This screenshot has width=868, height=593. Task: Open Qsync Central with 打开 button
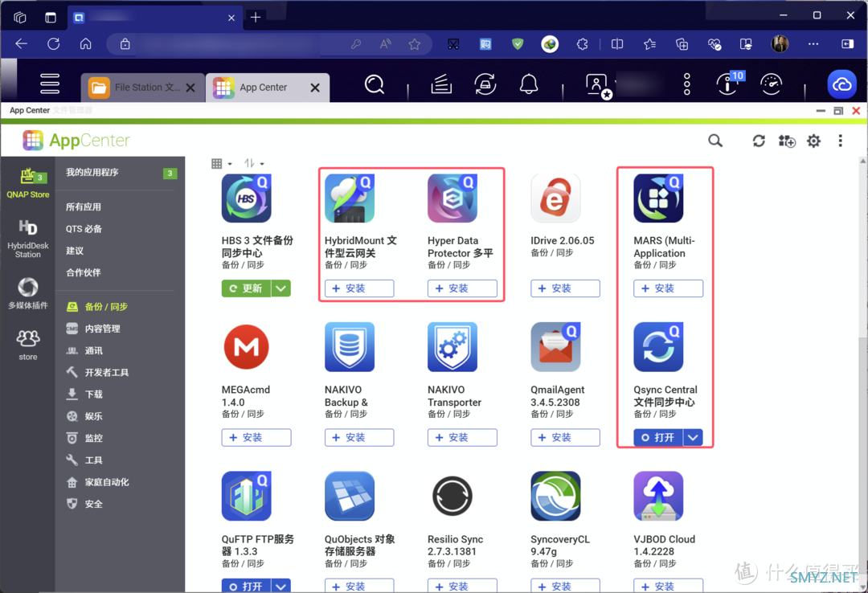point(658,437)
